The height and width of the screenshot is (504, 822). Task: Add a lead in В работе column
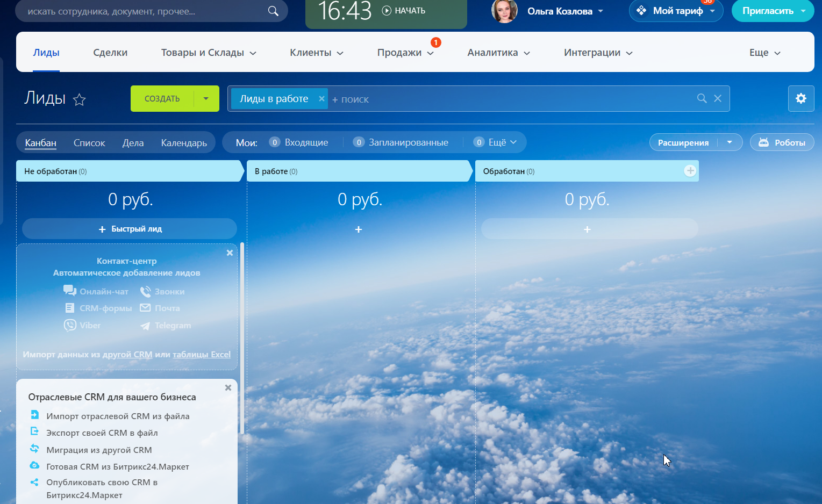pos(359,229)
